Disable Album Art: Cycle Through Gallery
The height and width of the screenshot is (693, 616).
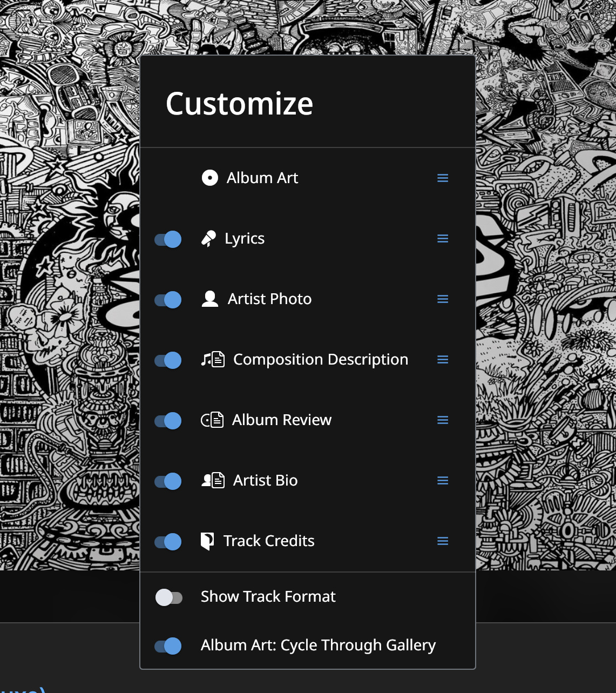(168, 646)
